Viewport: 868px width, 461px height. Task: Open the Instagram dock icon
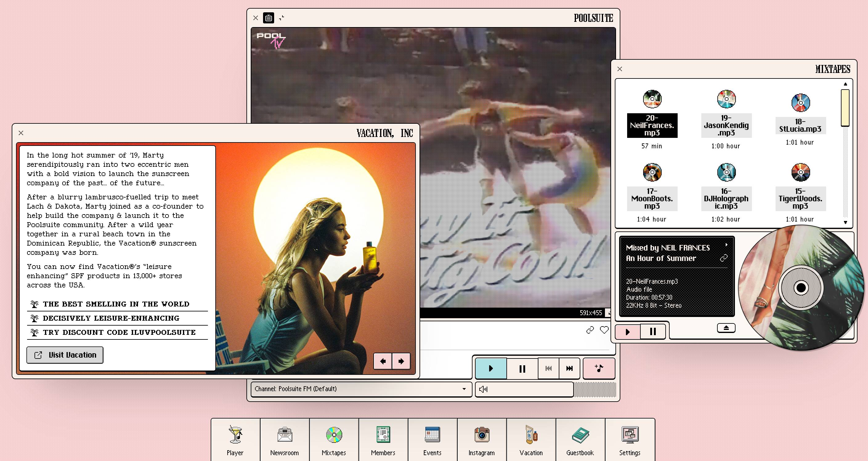coord(482,440)
